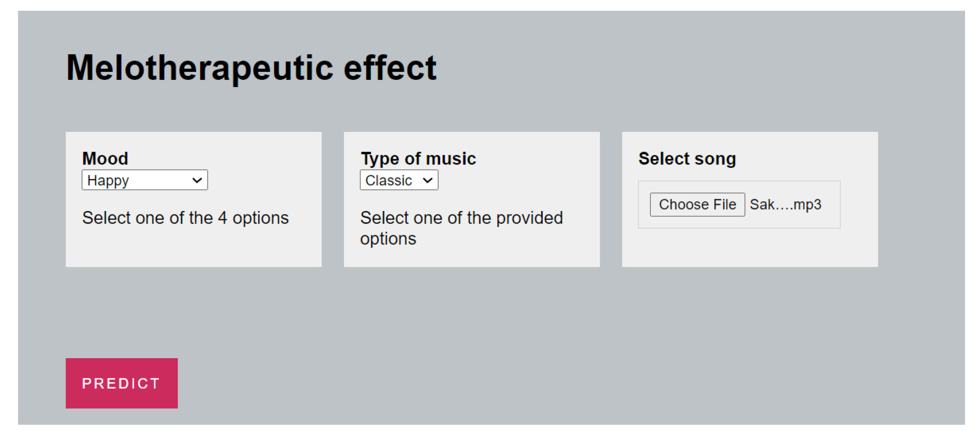Click the word Melotherapeutic in the title
This screenshot has height=440, width=980.
tap(200, 68)
